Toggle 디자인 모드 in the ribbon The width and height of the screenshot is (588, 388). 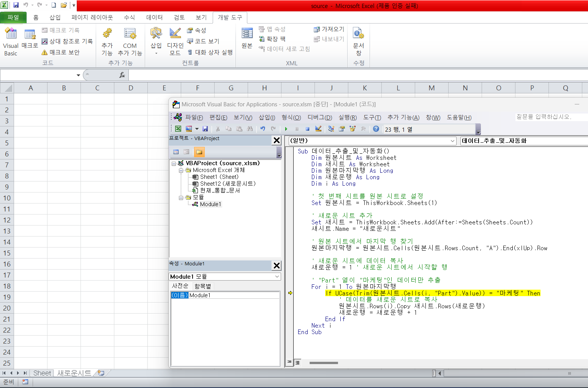175,42
